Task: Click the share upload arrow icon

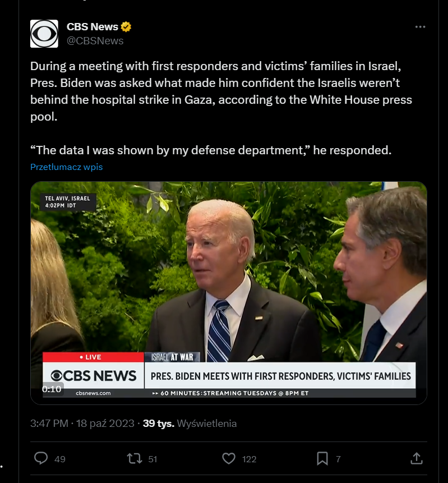Action: pos(416,458)
